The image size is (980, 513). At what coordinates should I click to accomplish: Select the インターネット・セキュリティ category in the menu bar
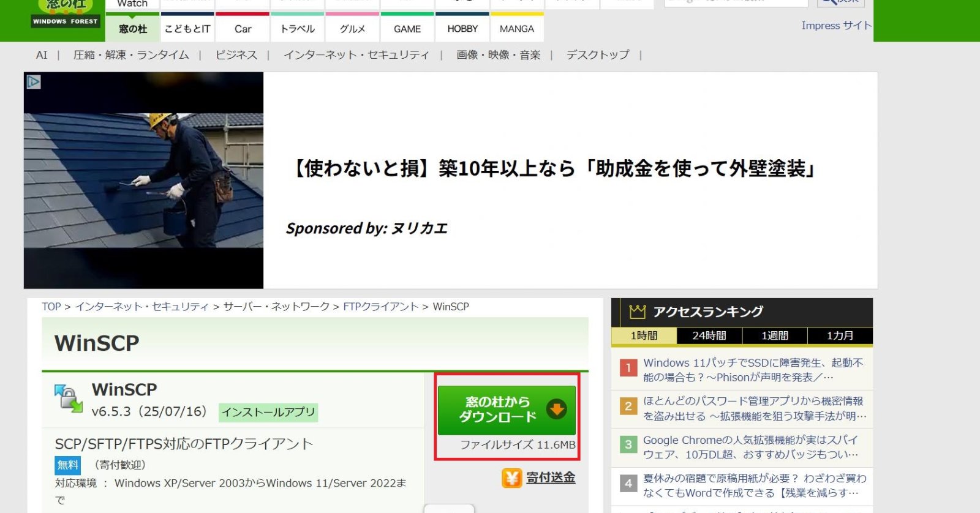tap(356, 55)
